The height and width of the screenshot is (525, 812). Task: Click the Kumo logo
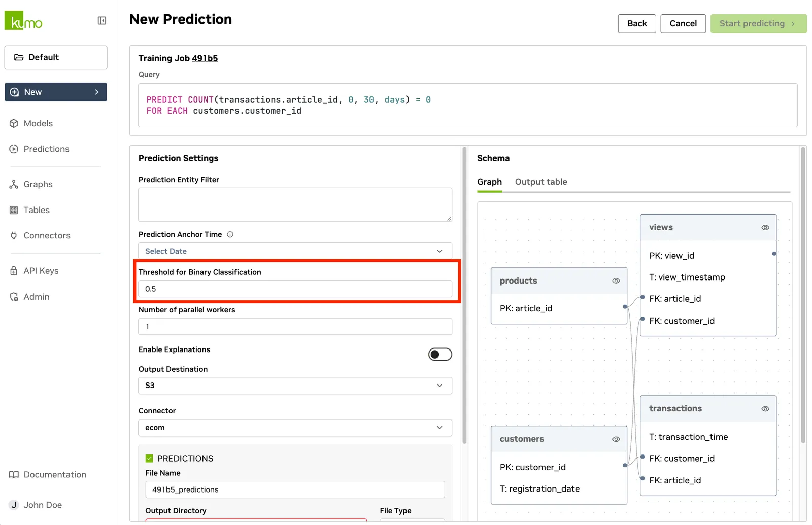pyautogui.click(x=23, y=21)
